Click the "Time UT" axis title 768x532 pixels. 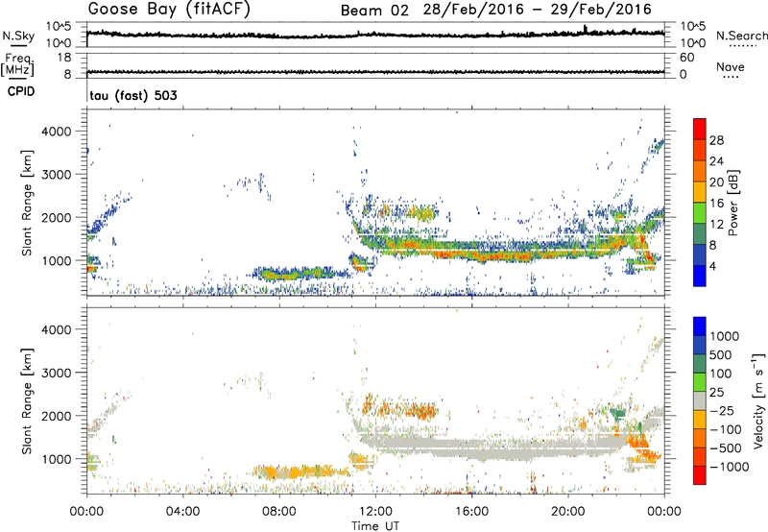[x=375, y=526]
